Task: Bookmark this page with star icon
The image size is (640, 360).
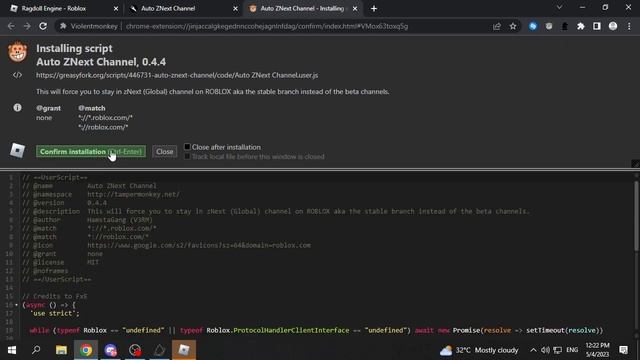Action: [x=513, y=26]
